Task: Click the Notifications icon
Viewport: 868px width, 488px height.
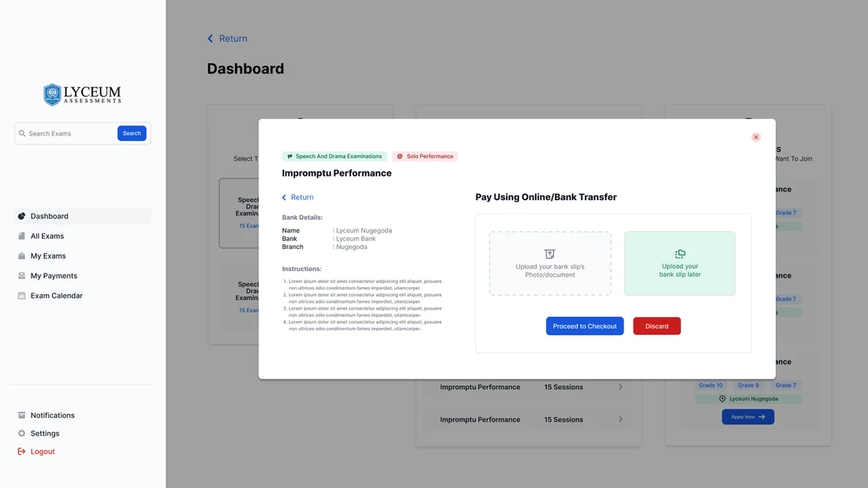Action: click(x=21, y=415)
